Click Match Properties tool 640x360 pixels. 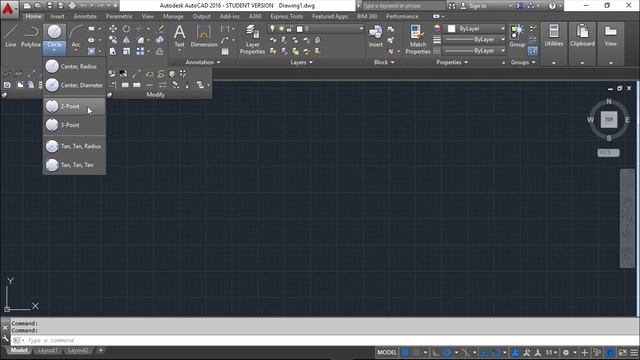(418, 39)
